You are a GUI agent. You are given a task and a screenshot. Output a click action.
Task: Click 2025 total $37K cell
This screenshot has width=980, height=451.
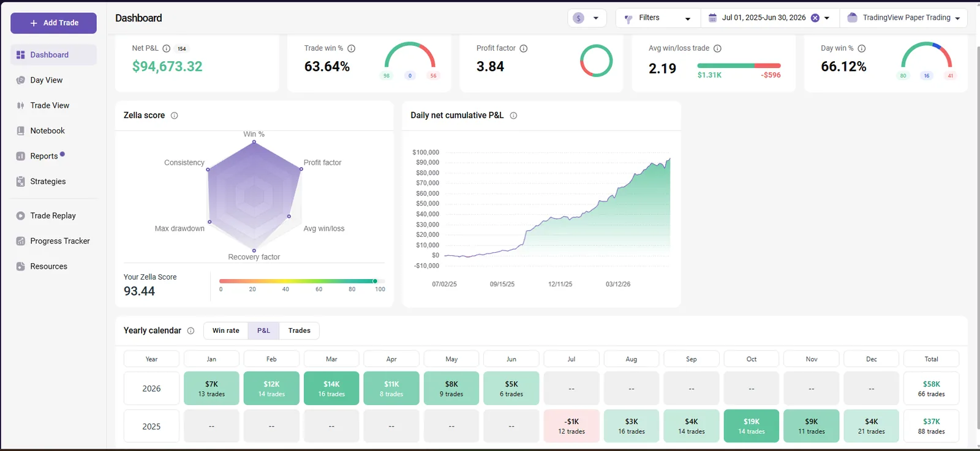coord(932,426)
